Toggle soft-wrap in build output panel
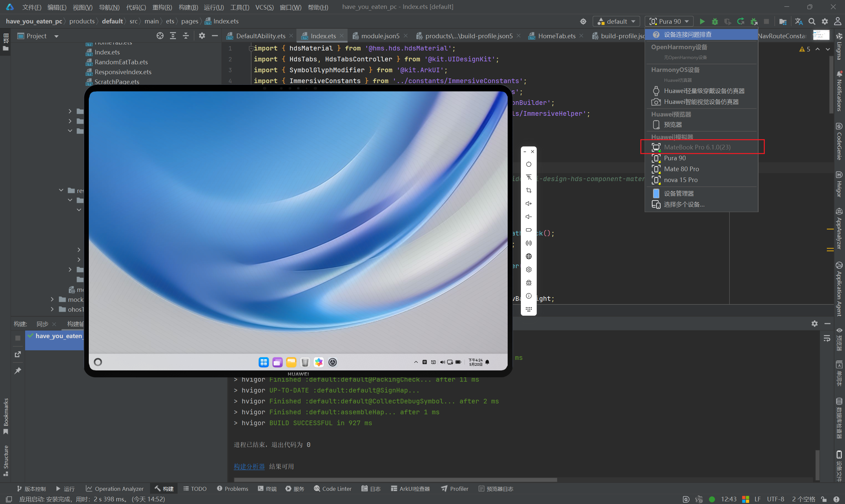 coord(827,338)
